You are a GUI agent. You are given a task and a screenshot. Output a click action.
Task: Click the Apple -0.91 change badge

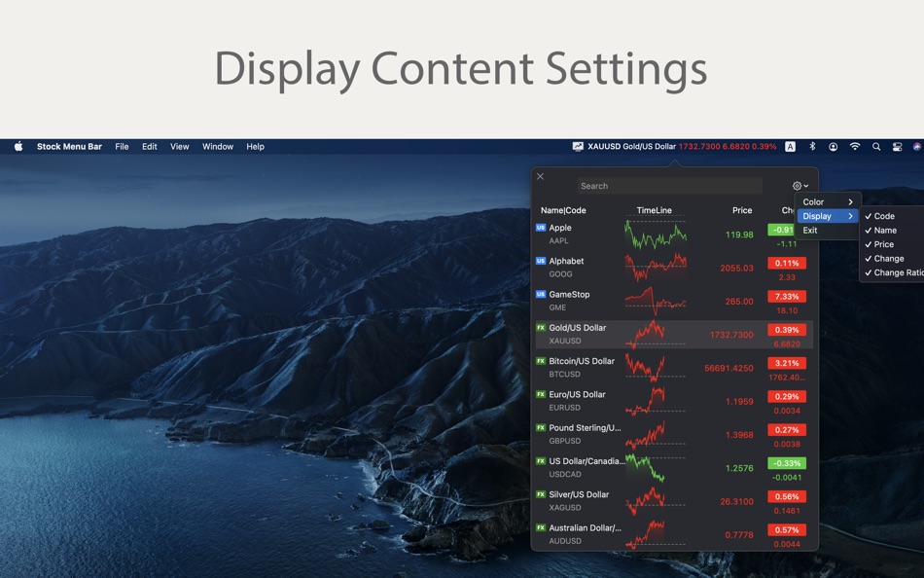point(781,230)
